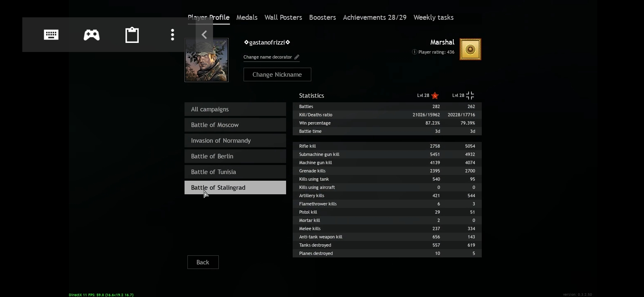Select the German cross faction icon
This screenshot has width=644, height=297.
[470, 96]
